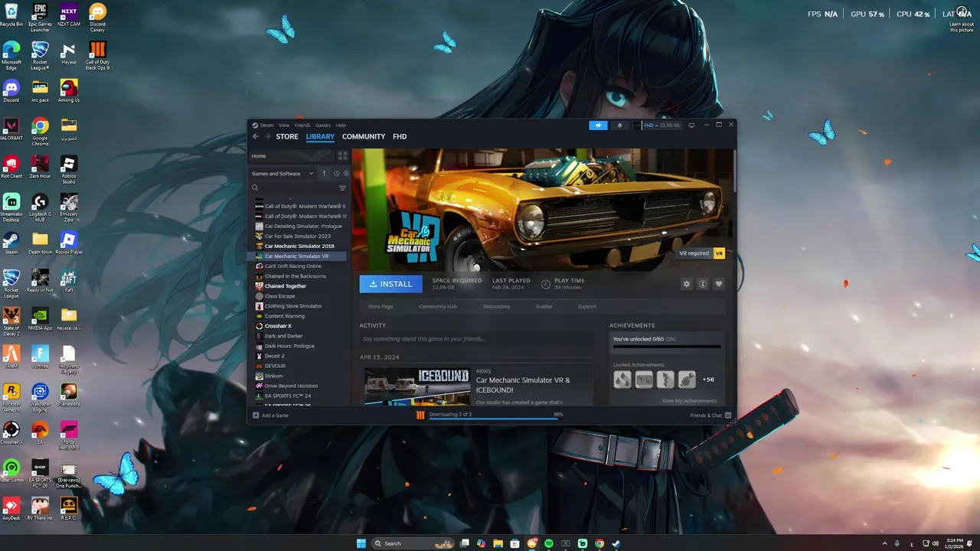The height and width of the screenshot is (551, 980).
Task: Switch library to grid collections view
Action: (342, 155)
